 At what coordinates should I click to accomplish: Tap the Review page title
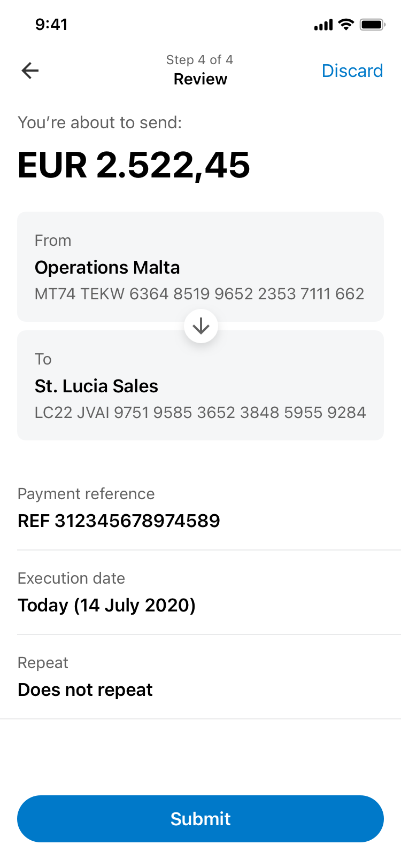tap(200, 79)
